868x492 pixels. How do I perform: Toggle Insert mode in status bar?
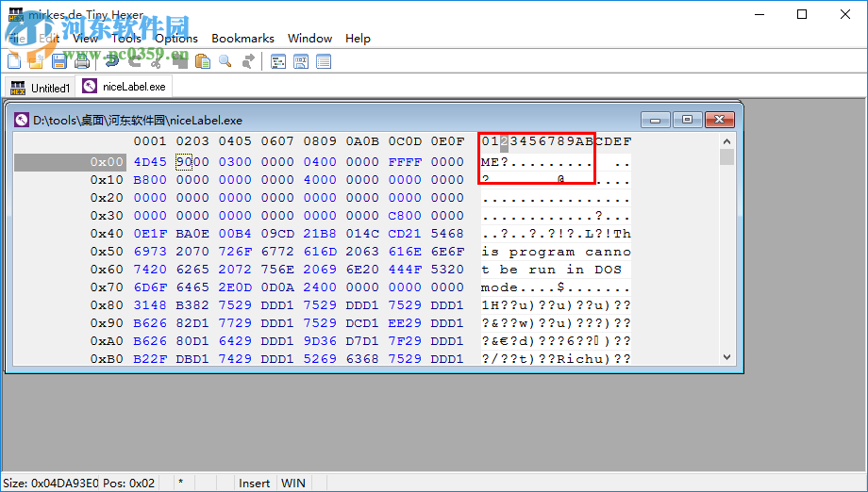pos(254,483)
